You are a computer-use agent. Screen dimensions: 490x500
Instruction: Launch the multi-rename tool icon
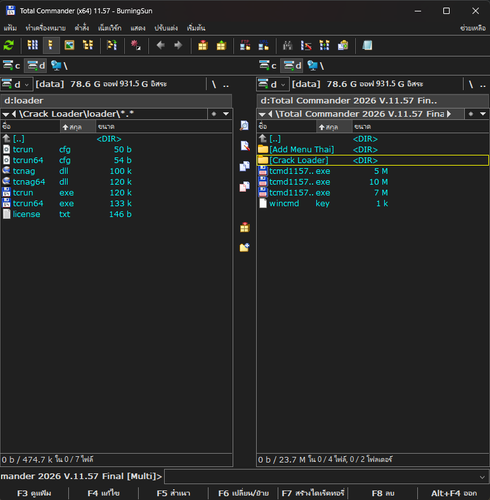306,45
